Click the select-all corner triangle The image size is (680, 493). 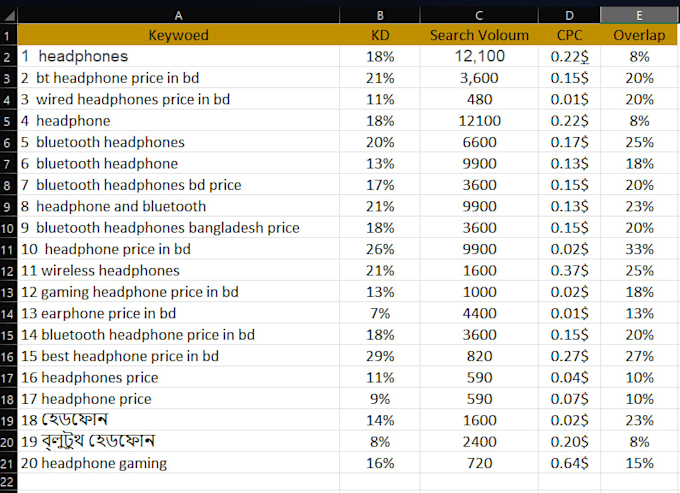[9, 16]
